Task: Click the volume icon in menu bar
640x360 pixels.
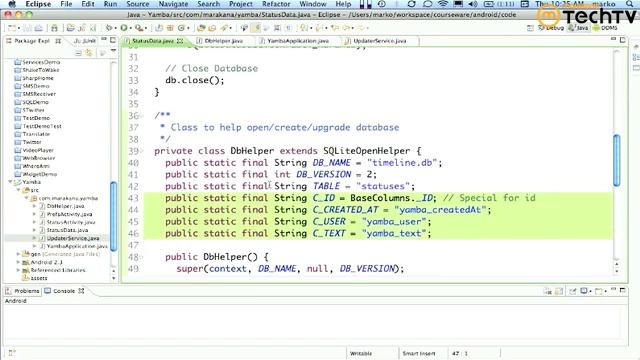Action: click(473, 4)
